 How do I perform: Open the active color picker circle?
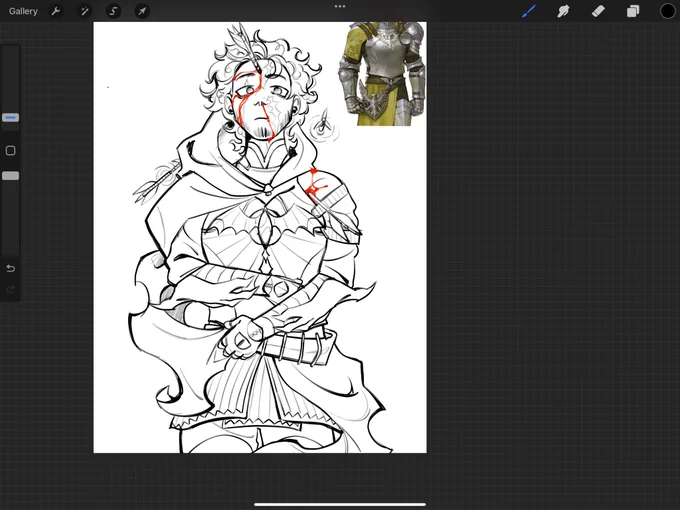tap(667, 11)
